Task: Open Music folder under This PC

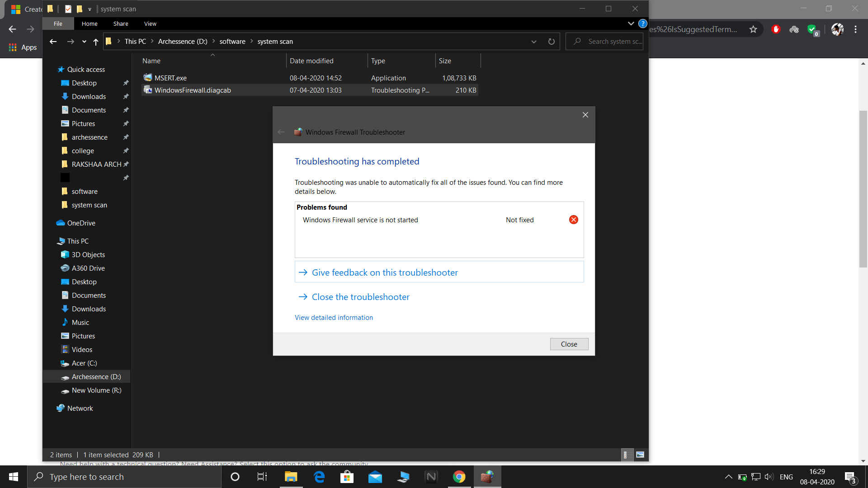Action: (80, 322)
